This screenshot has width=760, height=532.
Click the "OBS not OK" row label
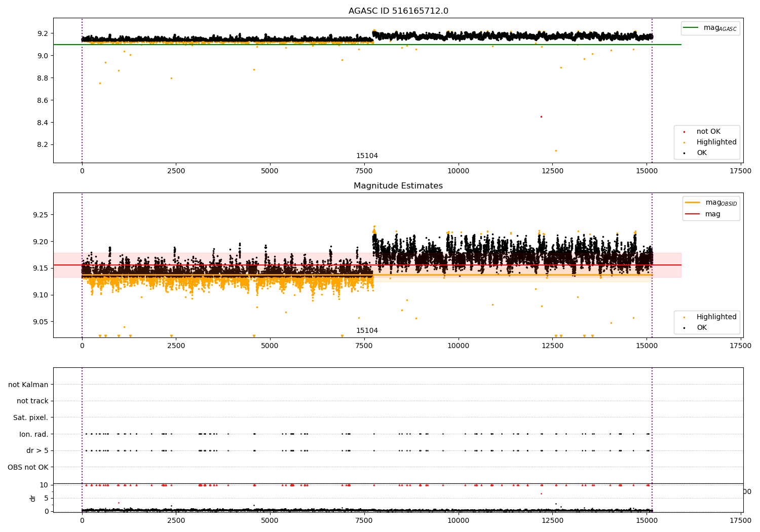click(28, 467)
